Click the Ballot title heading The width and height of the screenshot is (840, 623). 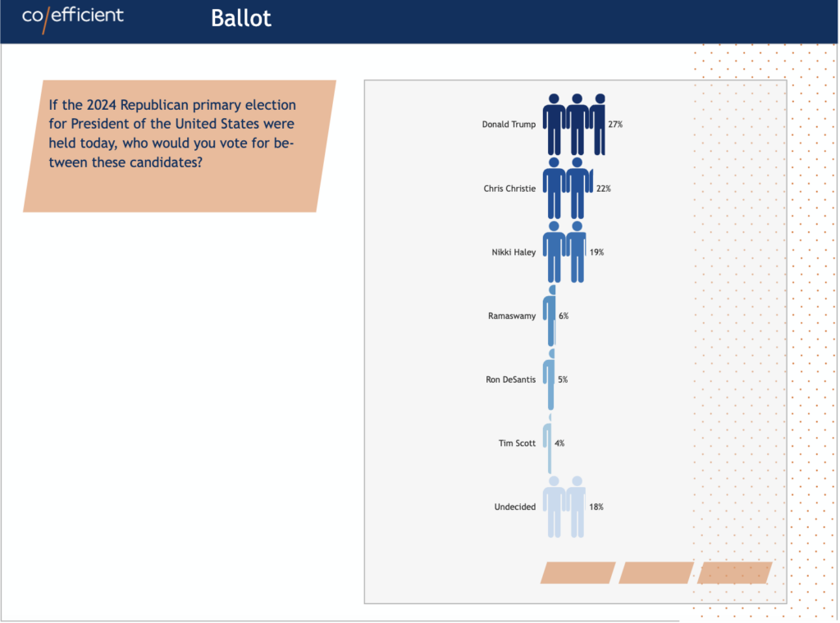click(x=241, y=18)
